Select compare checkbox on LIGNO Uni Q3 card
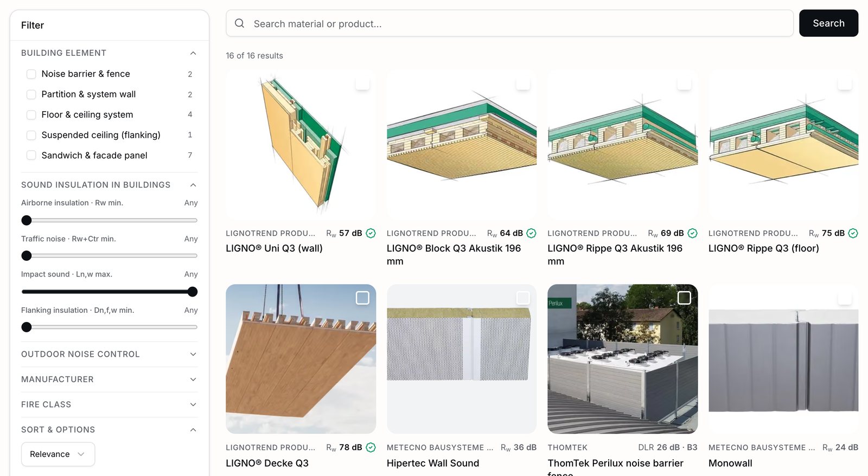The height and width of the screenshot is (476, 868). click(362, 83)
